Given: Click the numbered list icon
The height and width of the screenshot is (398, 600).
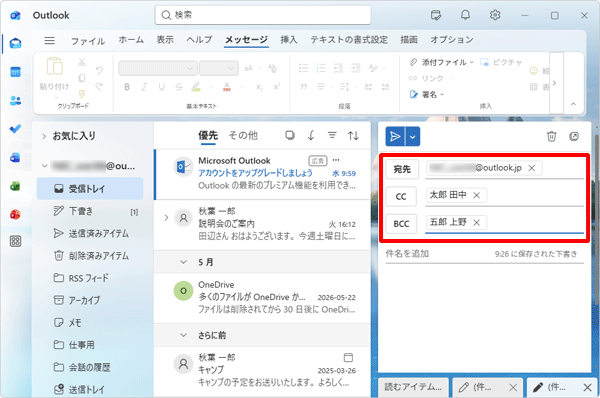Looking at the screenshot, I should click(321, 69).
